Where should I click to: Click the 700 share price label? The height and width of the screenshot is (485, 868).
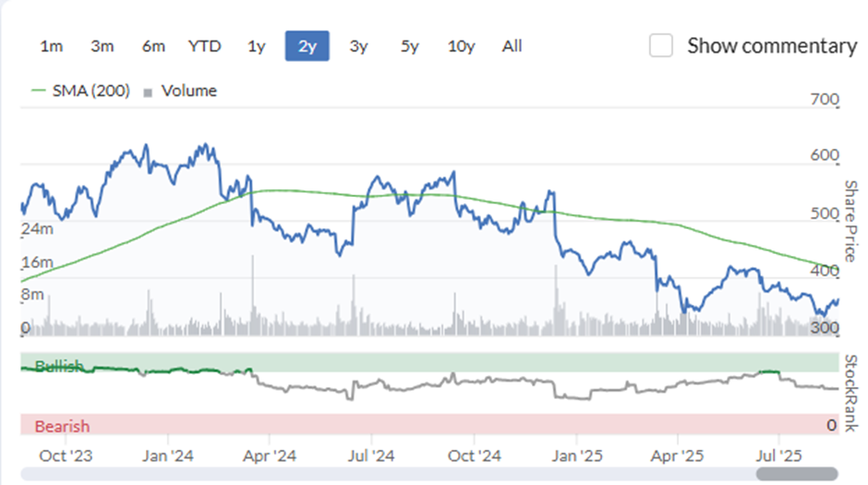click(x=825, y=99)
